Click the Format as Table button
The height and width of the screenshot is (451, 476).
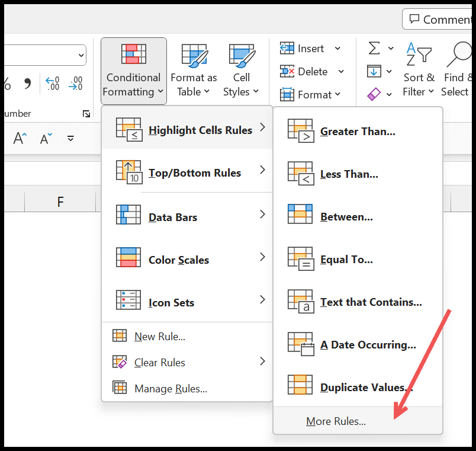[x=194, y=71]
